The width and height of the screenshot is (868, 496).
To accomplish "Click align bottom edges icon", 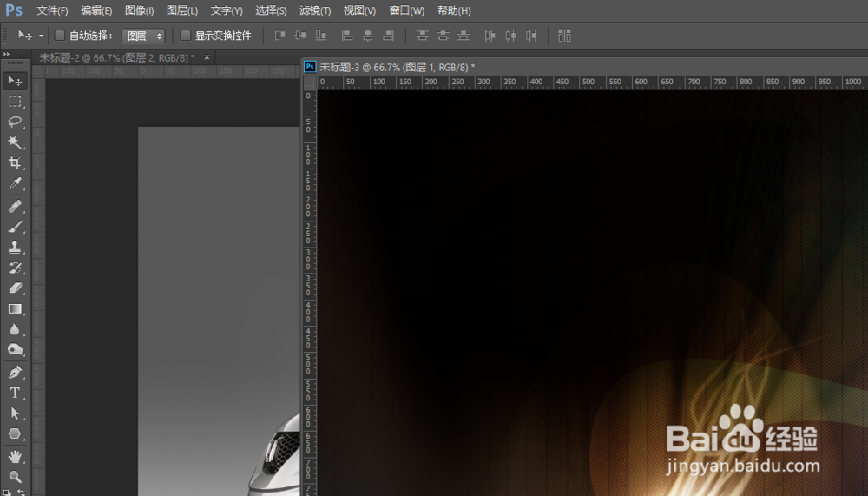I will pyautogui.click(x=321, y=36).
